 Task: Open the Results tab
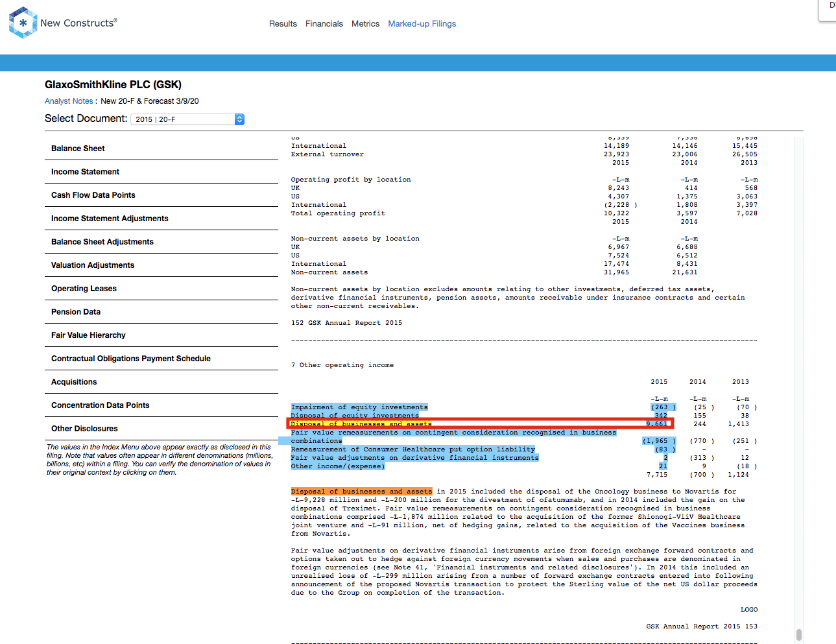click(x=283, y=23)
